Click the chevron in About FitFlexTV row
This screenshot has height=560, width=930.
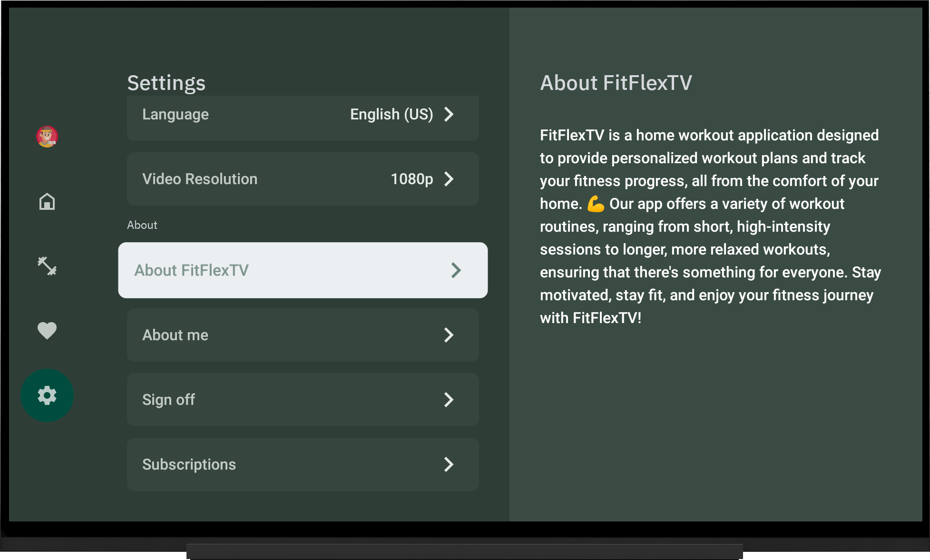click(x=456, y=270)
